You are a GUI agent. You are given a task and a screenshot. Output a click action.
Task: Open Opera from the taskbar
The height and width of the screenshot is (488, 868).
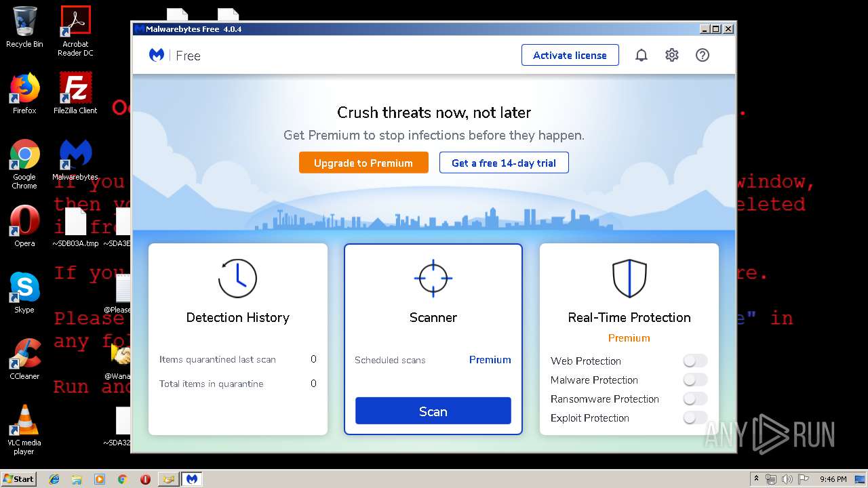(145, 479)
